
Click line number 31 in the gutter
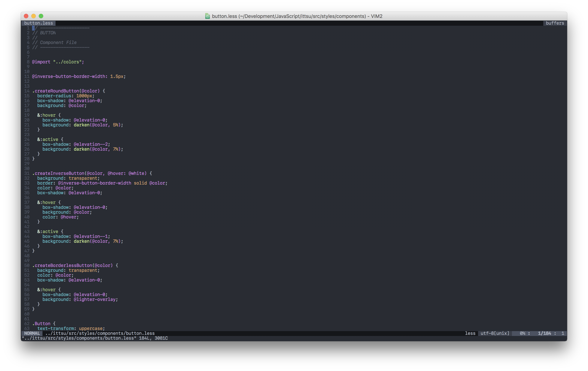(27, 173)
